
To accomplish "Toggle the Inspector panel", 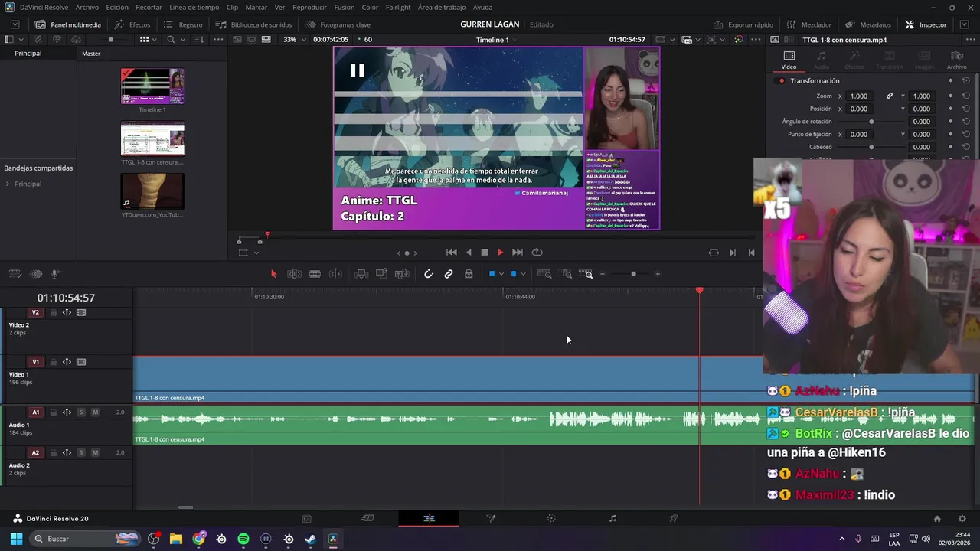I will [x=926, y=24].
